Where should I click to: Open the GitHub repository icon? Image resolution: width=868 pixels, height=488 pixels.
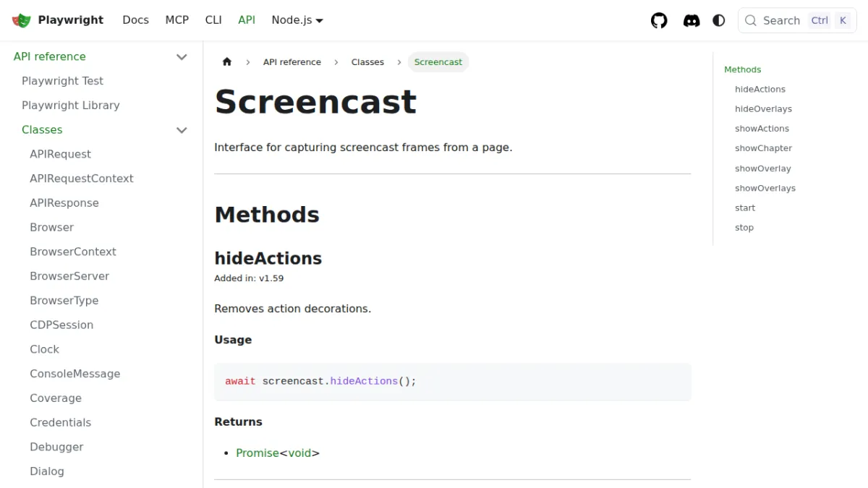coord(659,20)
